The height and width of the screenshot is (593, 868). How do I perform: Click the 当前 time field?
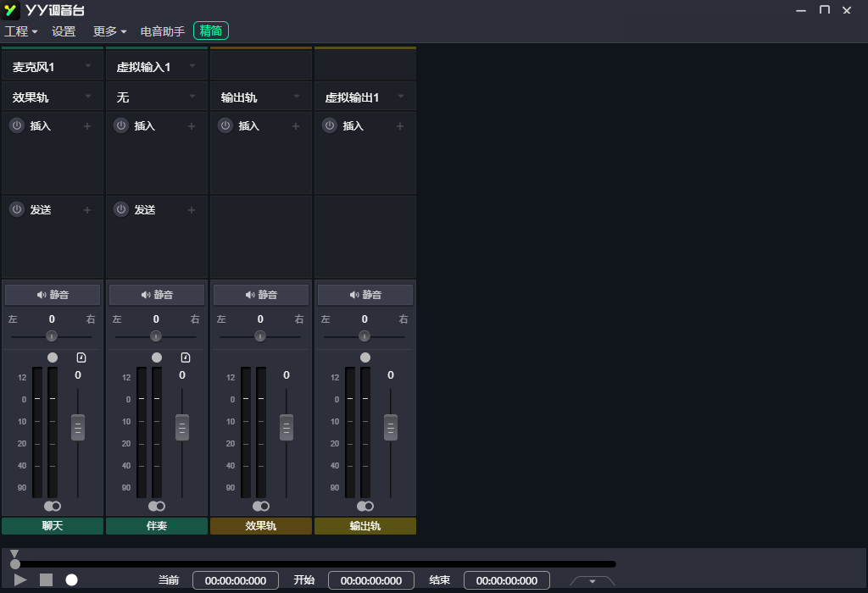(235, 580)
